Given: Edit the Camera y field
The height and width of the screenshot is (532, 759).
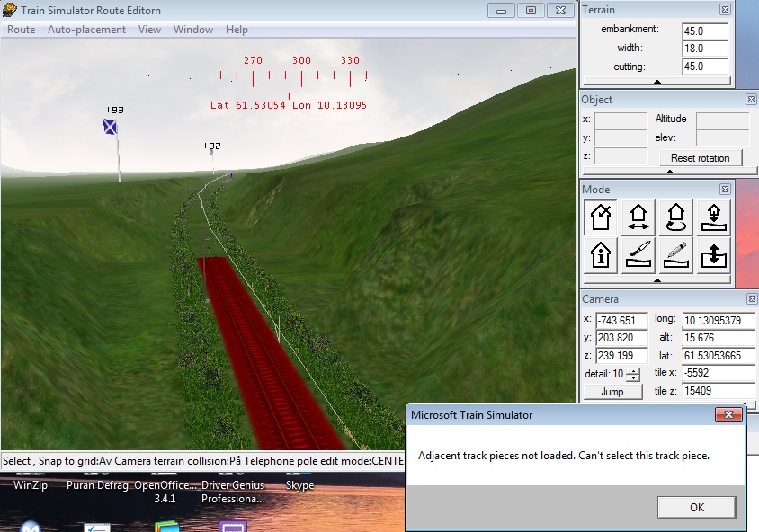Looking at the screenshot, I should point(621,338).
